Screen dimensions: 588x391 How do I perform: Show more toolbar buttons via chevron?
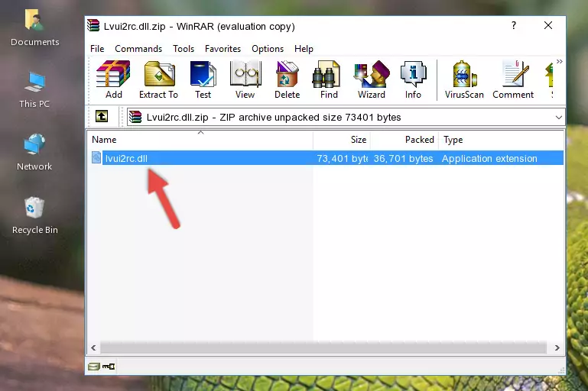click(x=560, y=61)
